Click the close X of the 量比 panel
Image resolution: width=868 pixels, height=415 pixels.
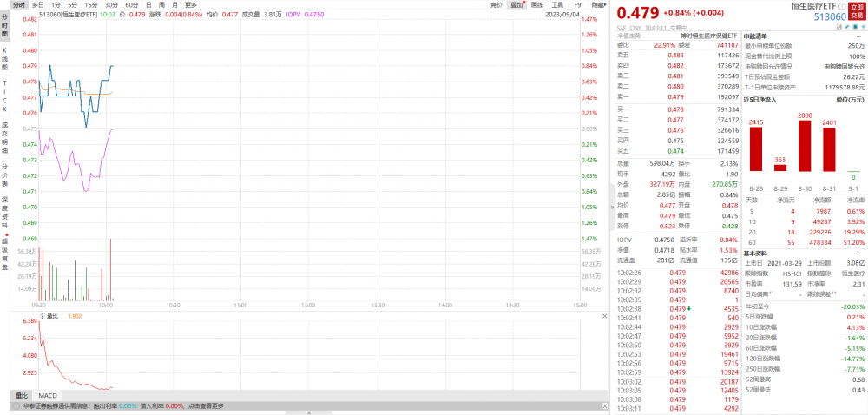pyautogui.click(x=603, y=316)
